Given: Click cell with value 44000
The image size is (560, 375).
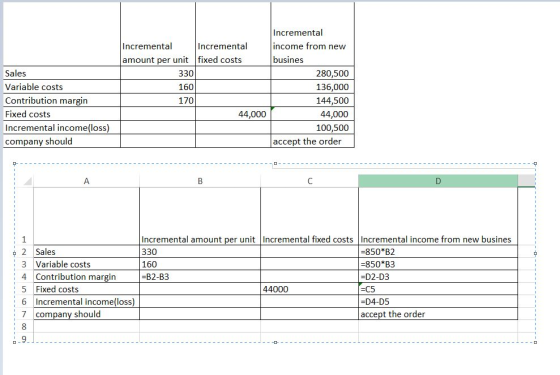Looking at the screenshot, I should tap(310, 289).
